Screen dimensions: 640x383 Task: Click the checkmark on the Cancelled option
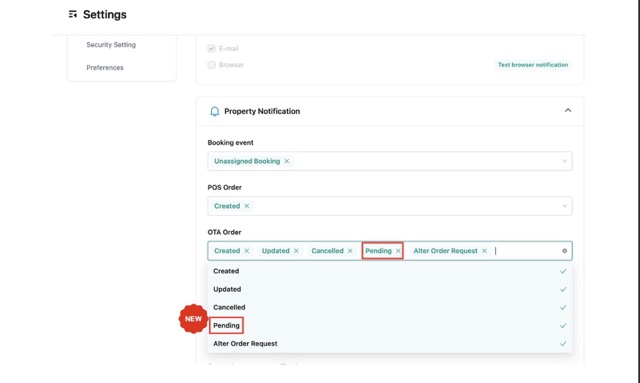pyautogui.click(x=563, y=307)
